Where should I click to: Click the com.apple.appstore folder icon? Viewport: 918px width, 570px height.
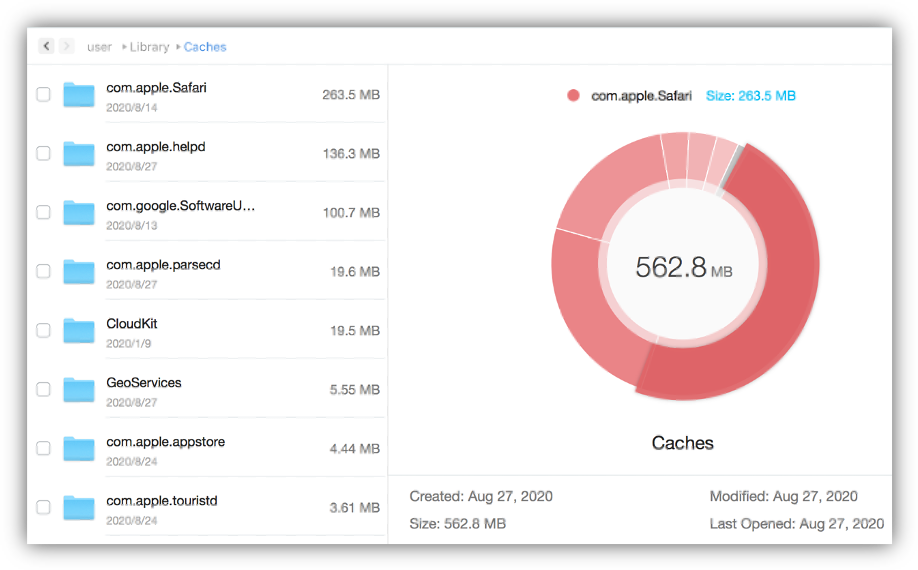pyautogui.click(x=78, y=449)
